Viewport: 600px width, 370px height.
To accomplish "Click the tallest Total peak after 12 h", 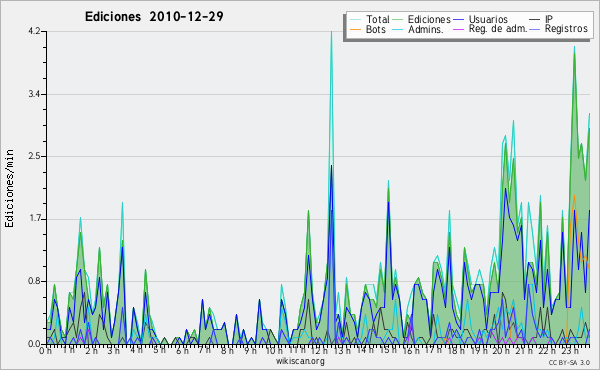I will coord(331,33).
